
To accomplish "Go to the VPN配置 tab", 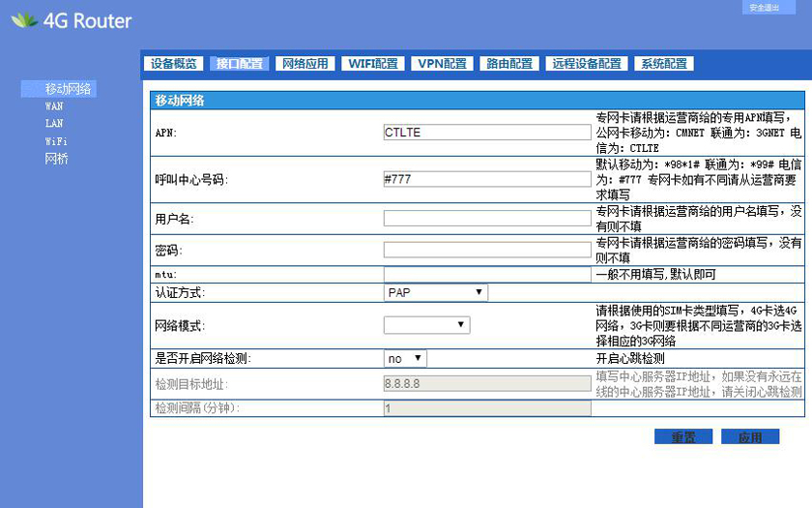I will click(x=442, y=64).
